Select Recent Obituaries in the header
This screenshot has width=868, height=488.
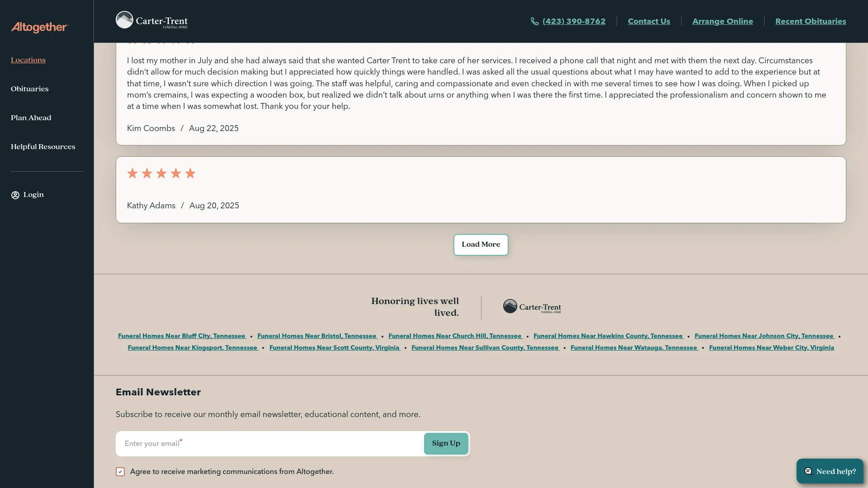810,21
